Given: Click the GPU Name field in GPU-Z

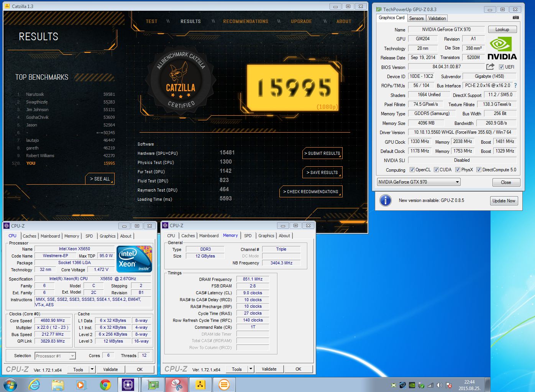Looking at the screenshot, I should (x=446, y=30).
